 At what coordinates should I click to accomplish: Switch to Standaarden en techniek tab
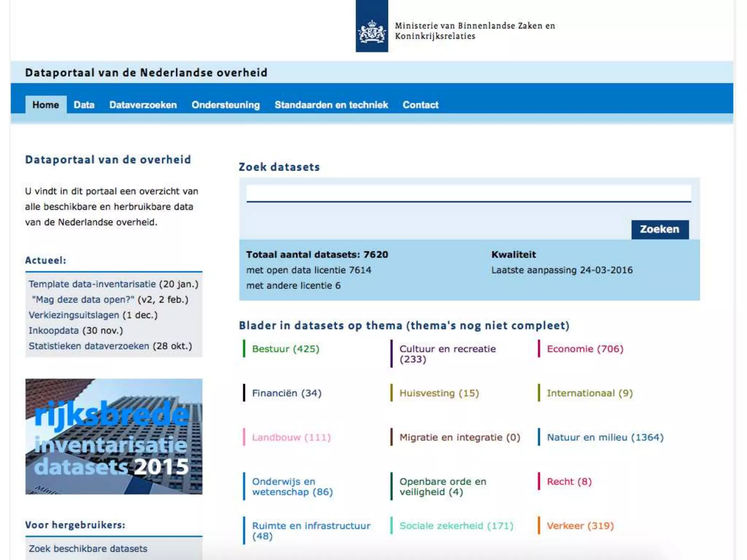(x=331, y=105)
